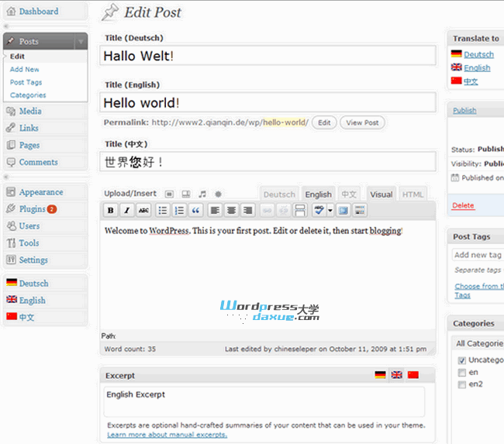This screenshot has height=444, width=504.
Task: Expand the Posts menu arrow
Action: (x=81, y=41)
